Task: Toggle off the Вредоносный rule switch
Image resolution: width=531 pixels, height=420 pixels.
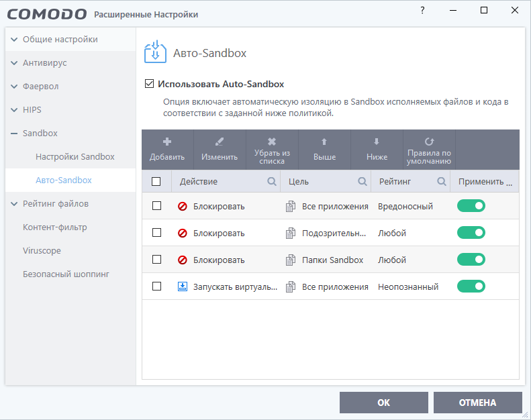Action: point(471,206)
